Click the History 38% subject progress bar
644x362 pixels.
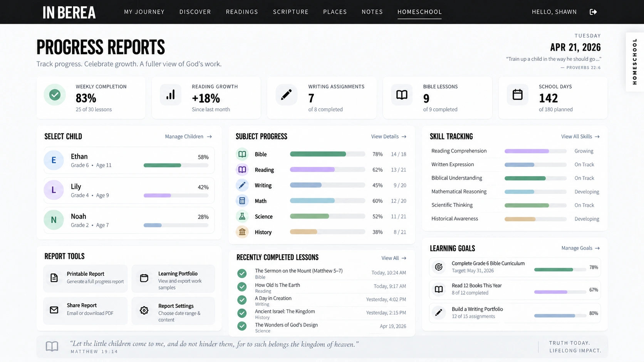click(327, 232)
